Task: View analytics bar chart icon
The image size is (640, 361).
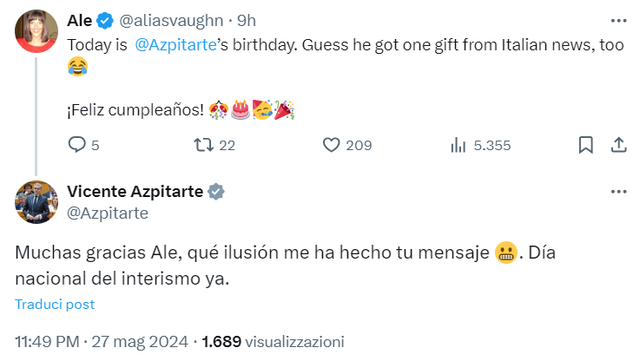Action: coord(458,145)
